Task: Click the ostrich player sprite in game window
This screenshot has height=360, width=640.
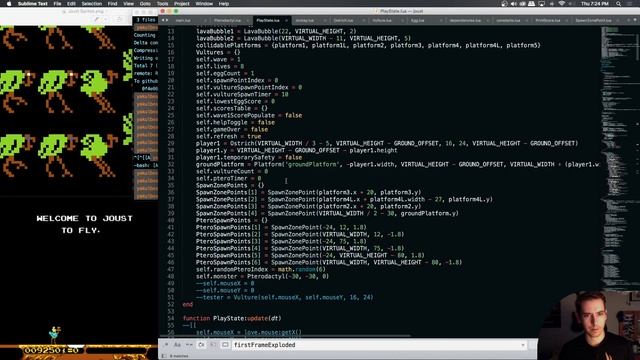Action: pyautogui.click(x=54, y=335)
